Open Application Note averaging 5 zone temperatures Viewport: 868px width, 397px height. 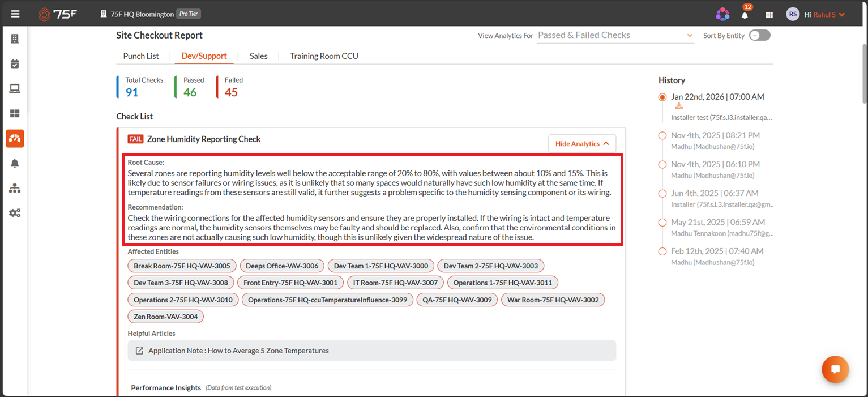point(238,351)
